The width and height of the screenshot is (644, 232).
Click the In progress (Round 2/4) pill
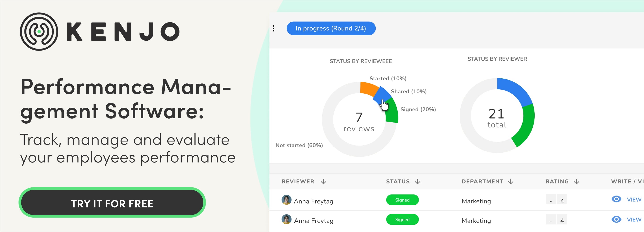coord(331,28)
